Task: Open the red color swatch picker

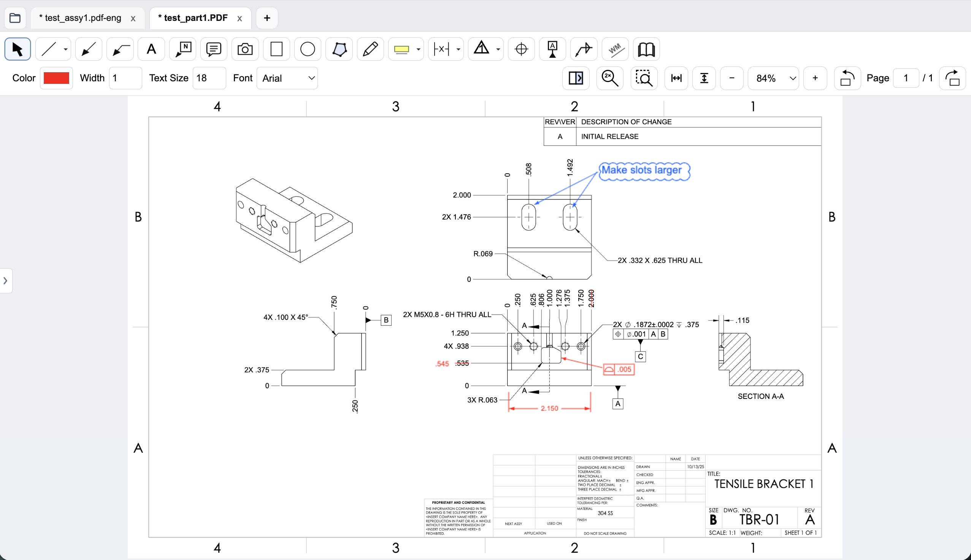Action: pyautogui.click(x=56, y=78)
